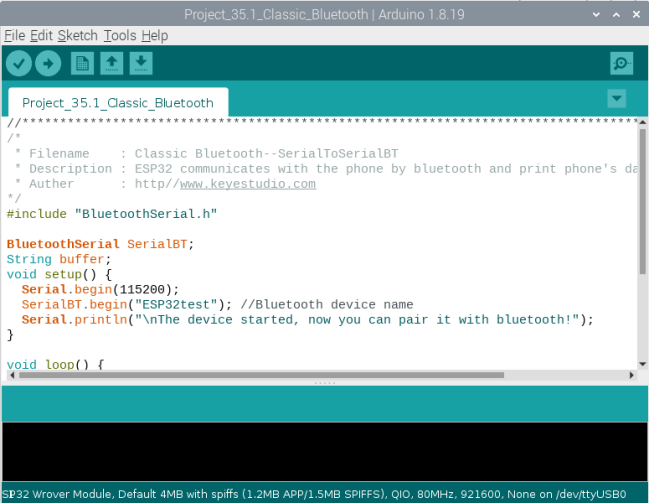Save the sketch with the down-arrow icon
Viewport: 650px width, 503px height.
click(141, 63)
